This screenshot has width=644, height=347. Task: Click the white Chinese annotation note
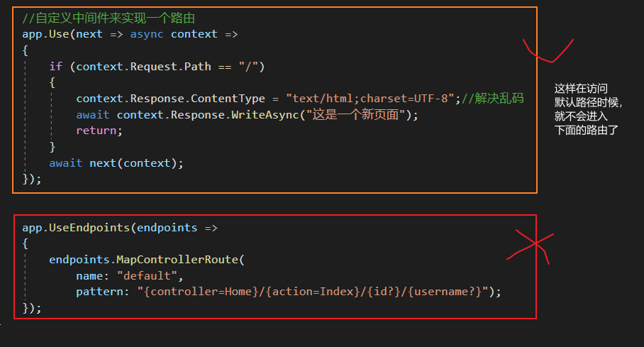click(588, 109)
